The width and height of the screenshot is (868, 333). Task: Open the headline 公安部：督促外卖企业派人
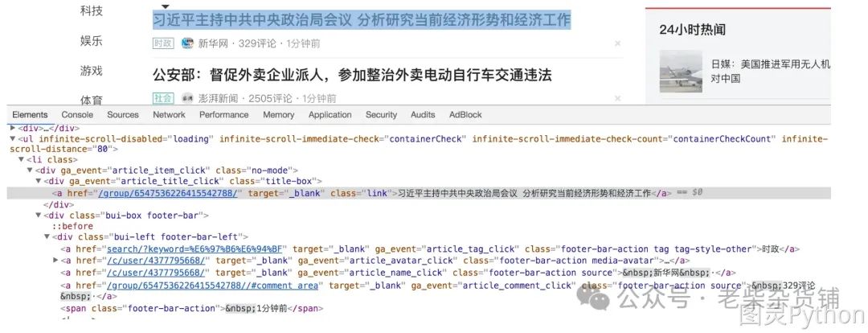click(x=352, y=74)
